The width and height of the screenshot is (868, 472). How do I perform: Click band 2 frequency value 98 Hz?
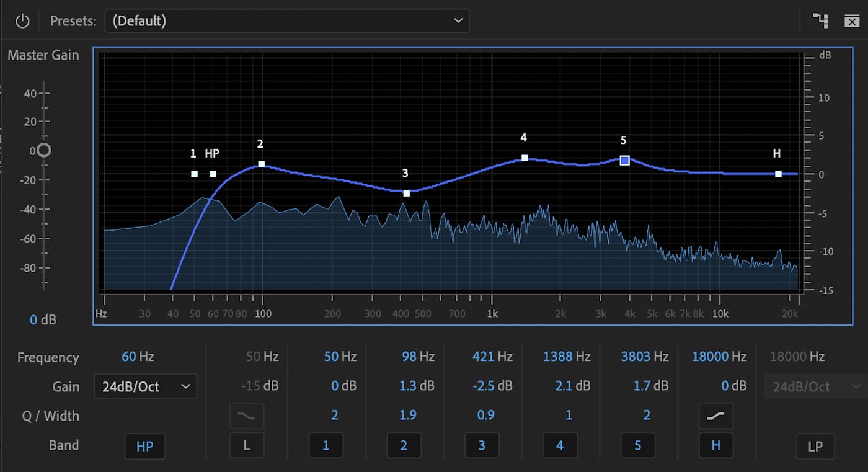418,357
